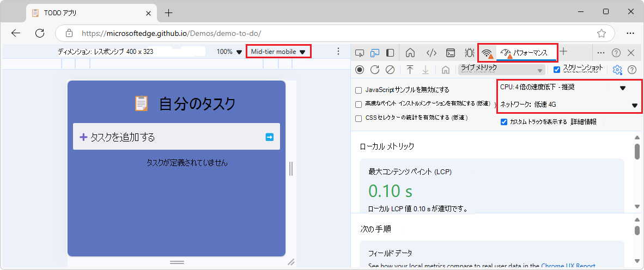Image resolution: width=644 pixels, height=270 pixels.
Task: Click the 0.10 s LCP value
Action: click(390, 191)
